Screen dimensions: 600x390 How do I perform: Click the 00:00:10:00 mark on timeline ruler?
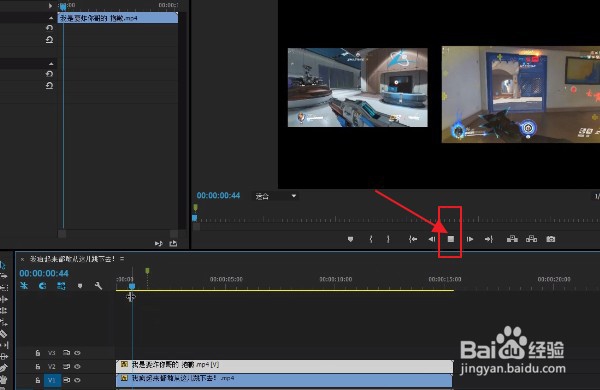click(x=336, y=279)
